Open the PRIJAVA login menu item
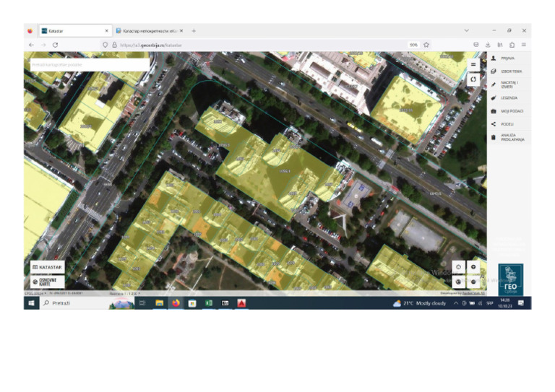This screenshot has height=392, width=555. [509, 58]
